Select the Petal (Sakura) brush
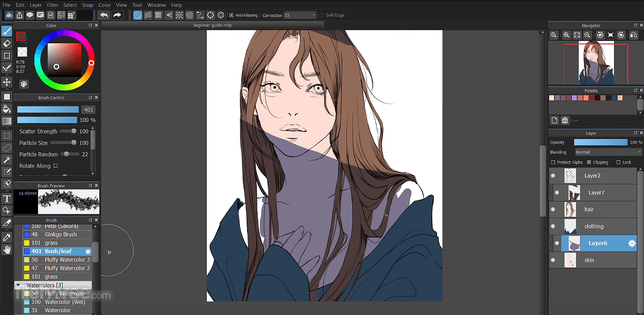 point(57,226)
